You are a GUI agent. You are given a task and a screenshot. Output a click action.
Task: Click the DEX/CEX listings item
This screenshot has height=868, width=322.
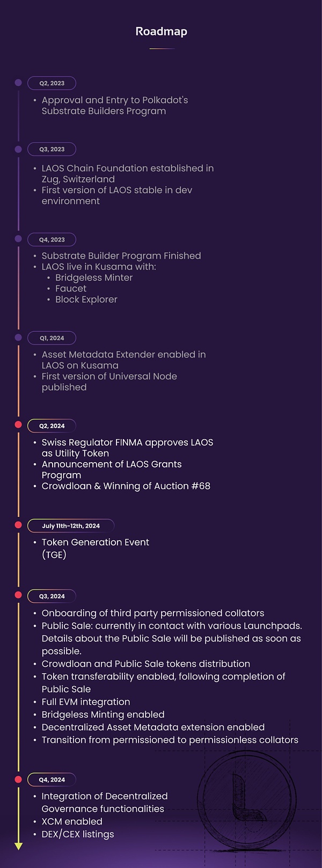click(78, 834)
